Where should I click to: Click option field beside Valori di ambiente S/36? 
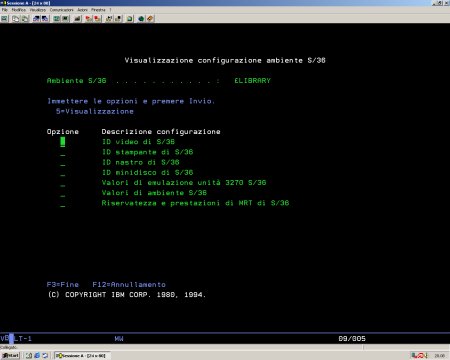[x=63, y=193]
